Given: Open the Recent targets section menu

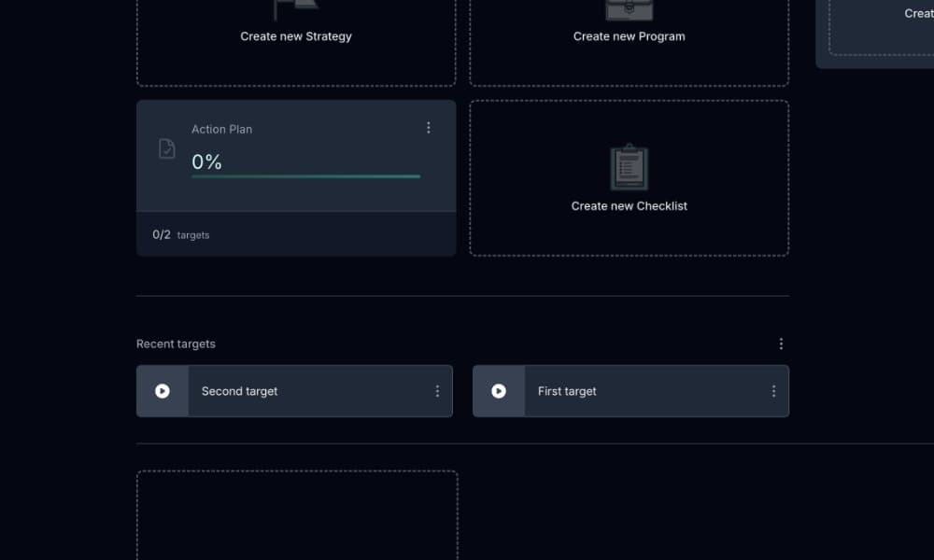Looking at the screenshot, I should (x=781, y=344).
